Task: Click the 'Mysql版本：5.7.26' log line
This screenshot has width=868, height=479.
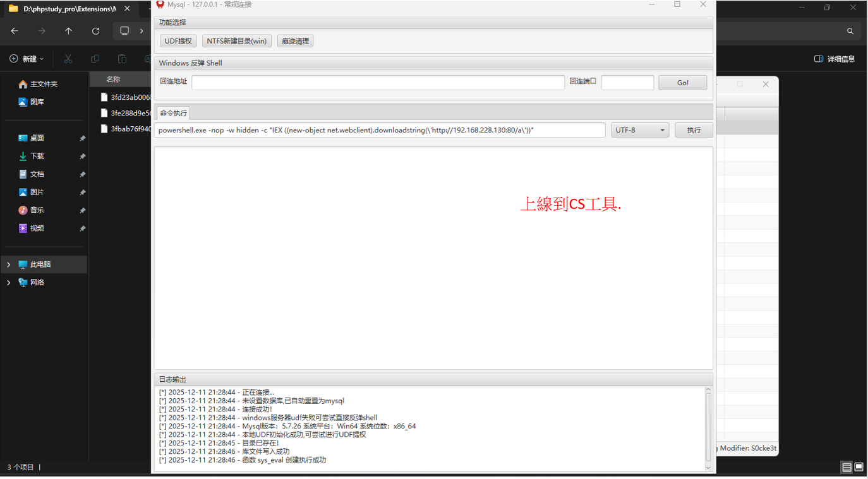Action: coord(287,427)
